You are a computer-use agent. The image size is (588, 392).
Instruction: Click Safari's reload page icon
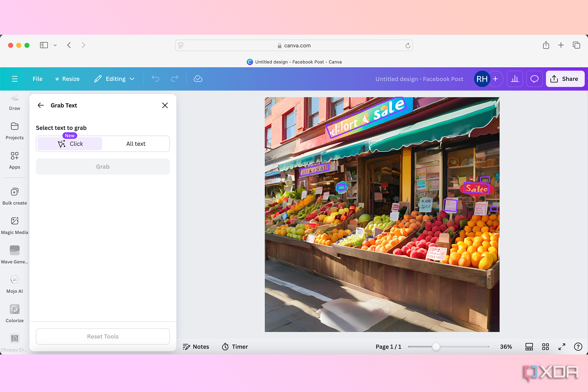tap(408, 45)
